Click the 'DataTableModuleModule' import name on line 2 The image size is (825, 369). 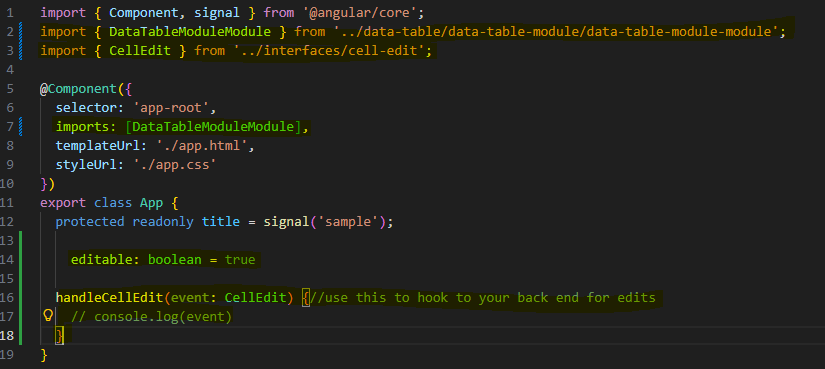190,32
